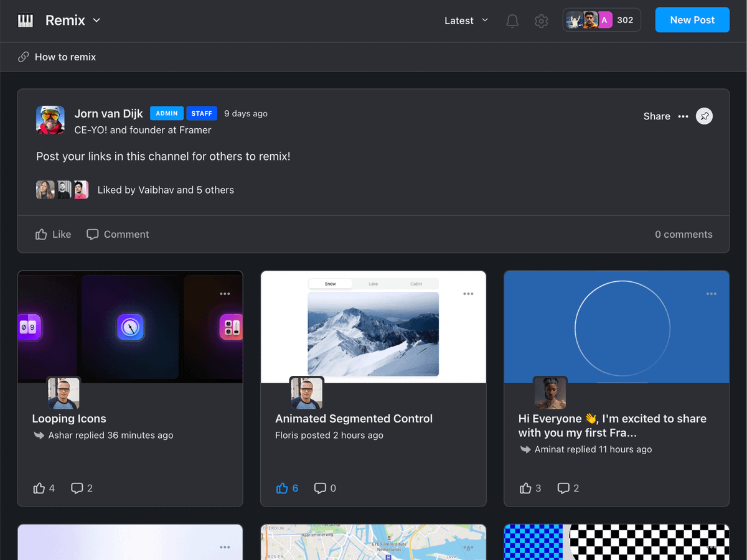Like the Looping Icons post
Screen dimensions: 747x560
pyautogui.click(x=39, y=488)
